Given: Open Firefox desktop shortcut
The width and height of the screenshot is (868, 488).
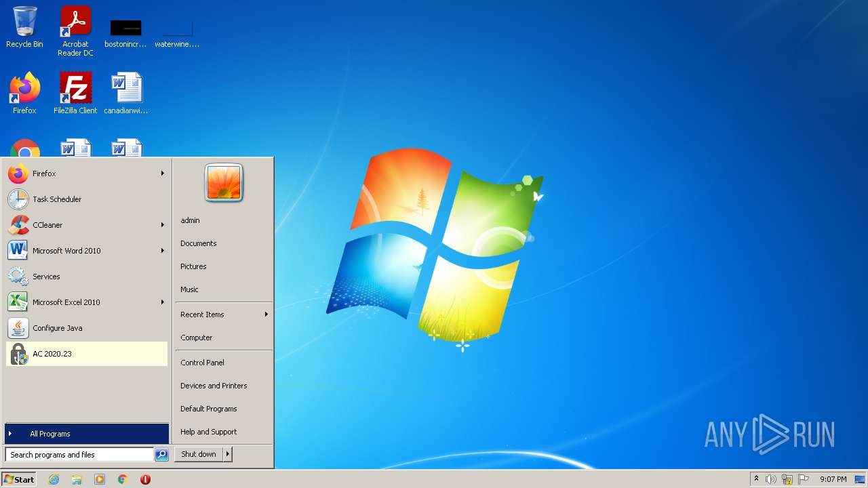Looking at the screenshot, I should click(x=24, y=93).
